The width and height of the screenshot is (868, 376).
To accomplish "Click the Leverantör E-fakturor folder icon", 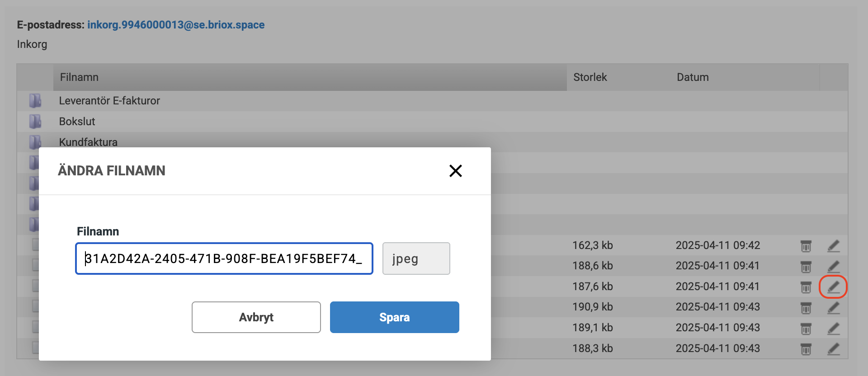I will (35, 101).
